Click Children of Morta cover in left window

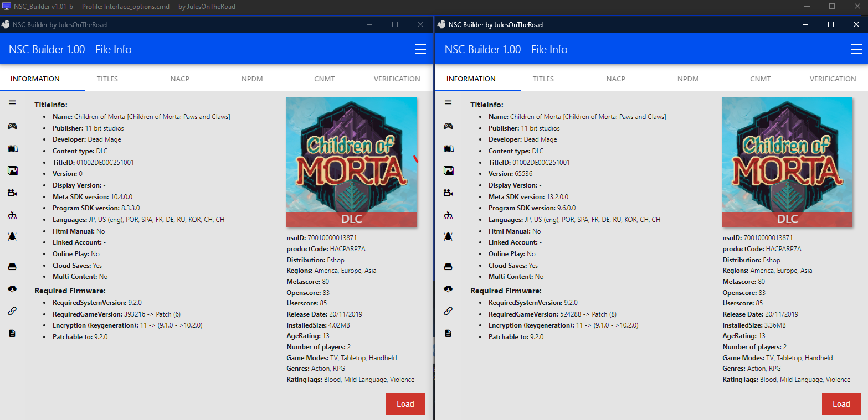click(351, 162)
